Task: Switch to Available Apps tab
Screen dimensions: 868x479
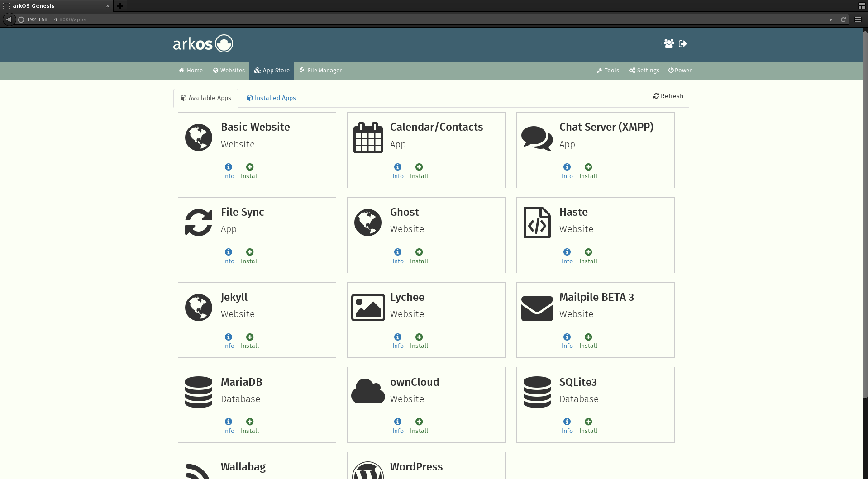Action: click(206, 98)
